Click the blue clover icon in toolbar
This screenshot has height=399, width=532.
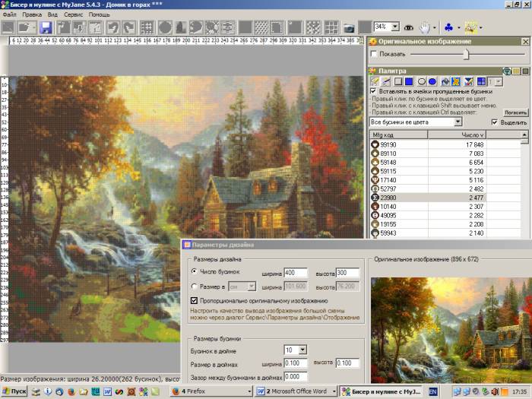tap(448, 27)
